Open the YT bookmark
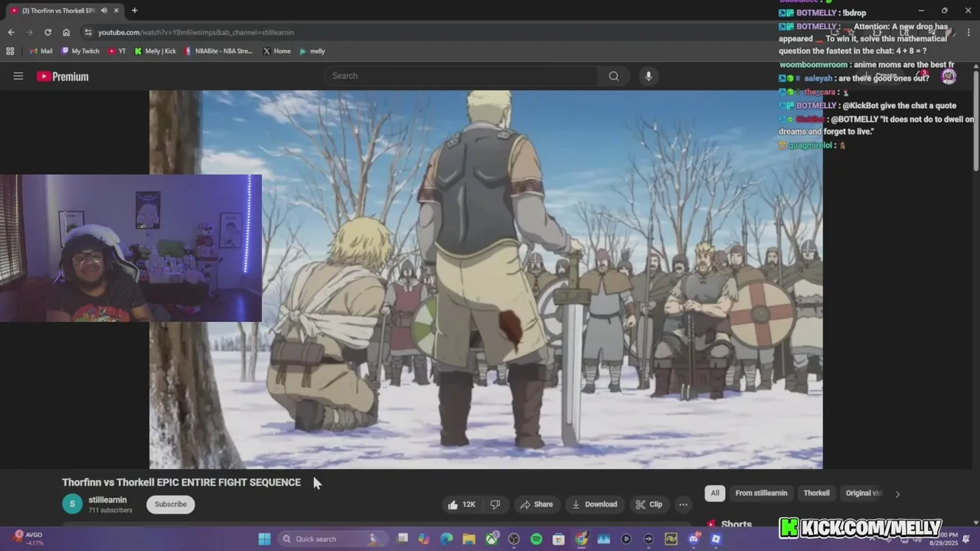Viewport: 980px width, 551px height. tap(117, 51)
